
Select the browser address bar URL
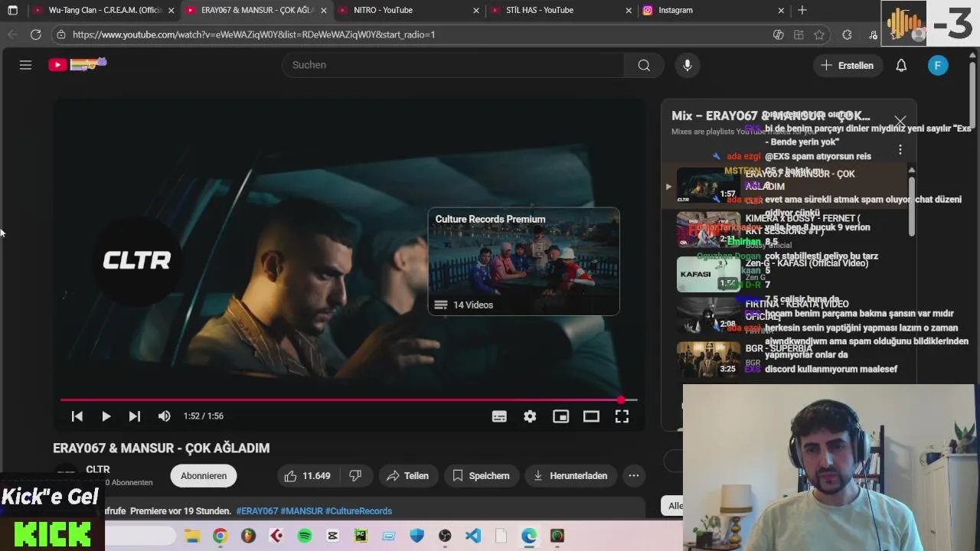[253, 34]
